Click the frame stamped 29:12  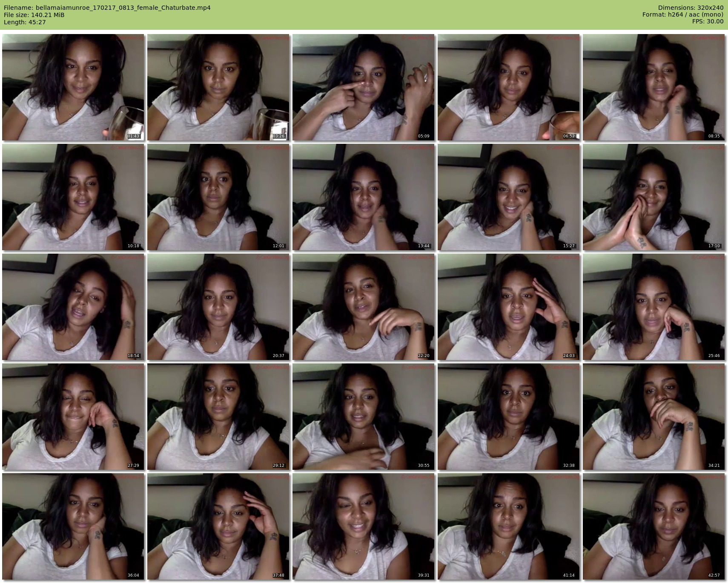click(x=218, y=417)
